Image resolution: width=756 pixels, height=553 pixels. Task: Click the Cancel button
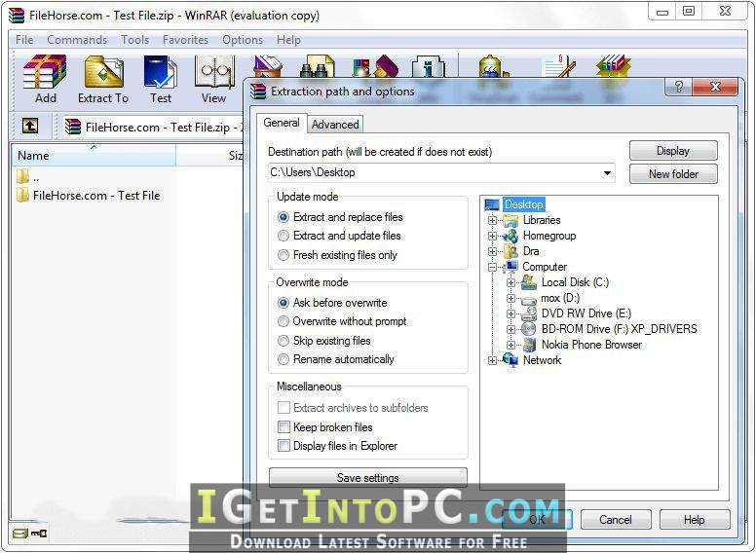[x=615, y=519]
